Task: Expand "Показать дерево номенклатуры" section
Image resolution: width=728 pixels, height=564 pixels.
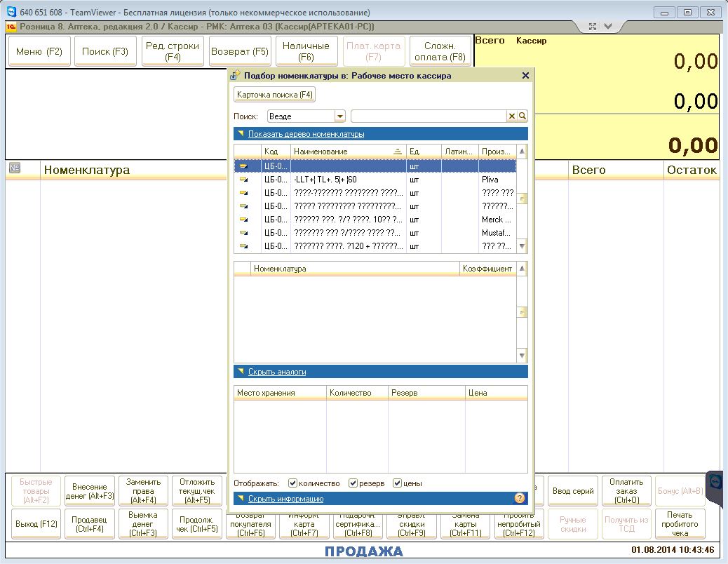Action: (306, 134)
